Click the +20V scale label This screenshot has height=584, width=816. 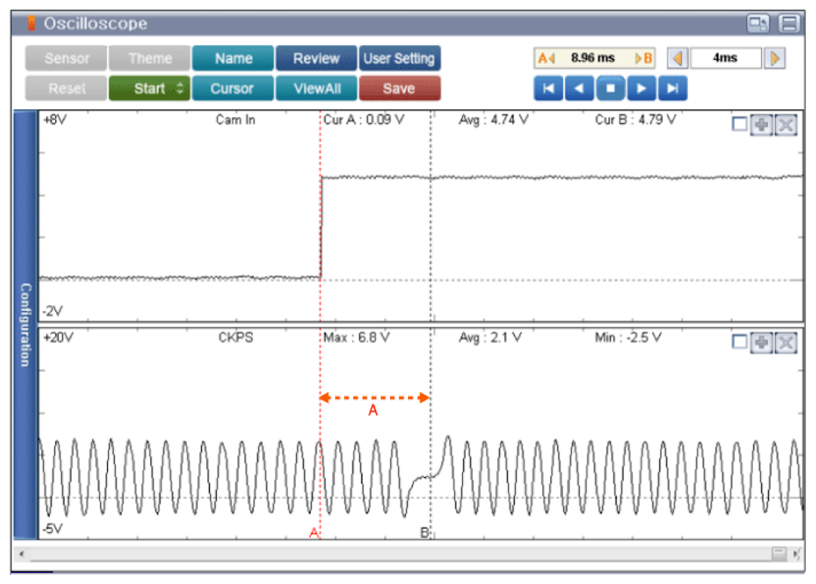[58, 337]
